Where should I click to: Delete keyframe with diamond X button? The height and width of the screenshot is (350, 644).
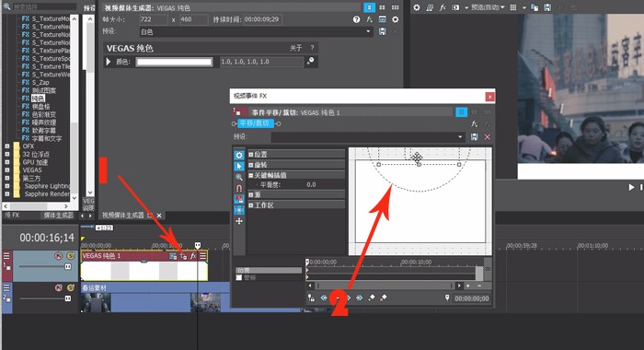[x=384, y=297]
